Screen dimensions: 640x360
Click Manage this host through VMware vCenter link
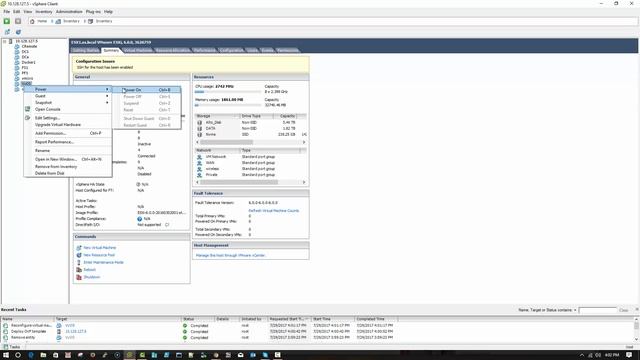coord(231,255)
